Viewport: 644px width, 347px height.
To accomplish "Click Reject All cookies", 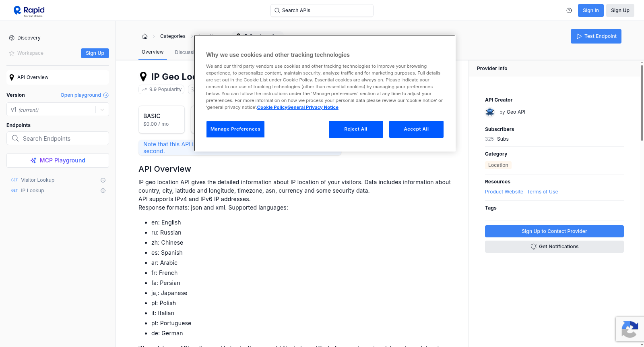I will point(356,129).
